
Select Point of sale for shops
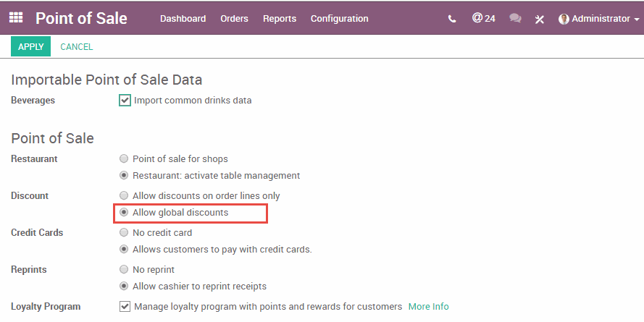point(125,158)
